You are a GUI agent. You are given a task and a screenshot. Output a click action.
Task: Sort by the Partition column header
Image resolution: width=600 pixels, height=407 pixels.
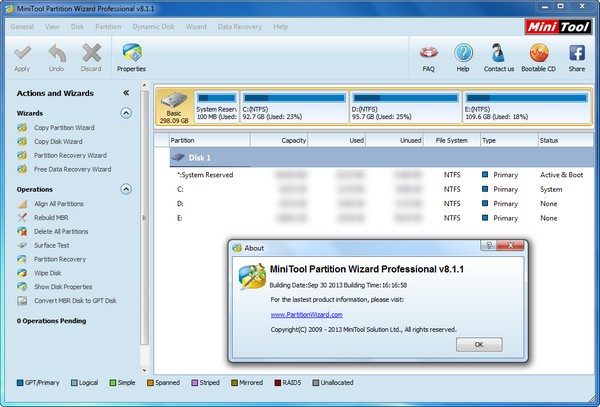(209, 140)
